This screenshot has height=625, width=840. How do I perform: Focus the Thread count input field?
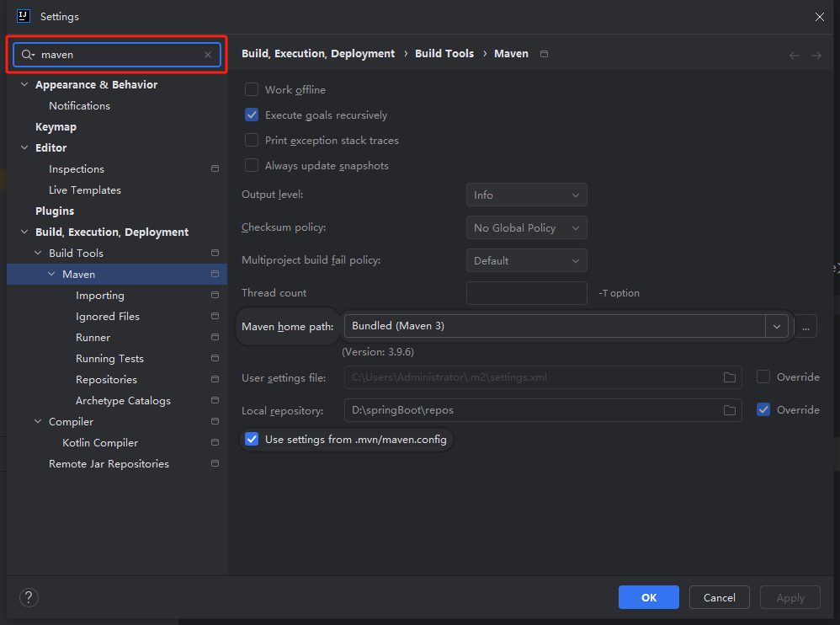tap(527, 293)
